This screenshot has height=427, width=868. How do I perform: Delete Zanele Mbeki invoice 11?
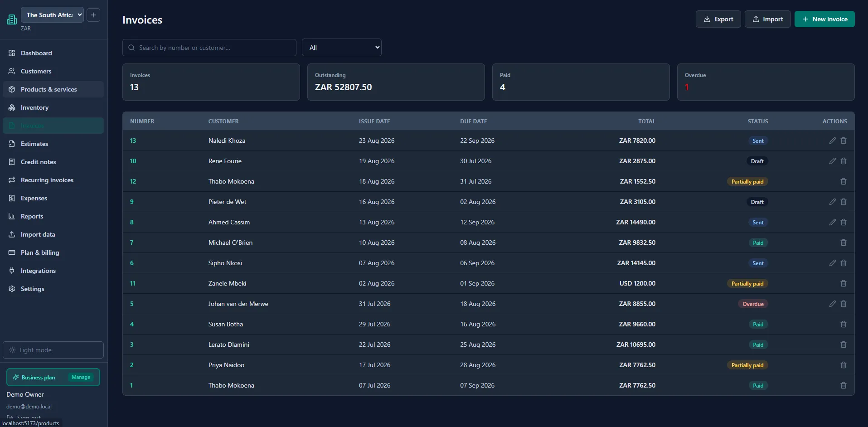click(844, 283)
